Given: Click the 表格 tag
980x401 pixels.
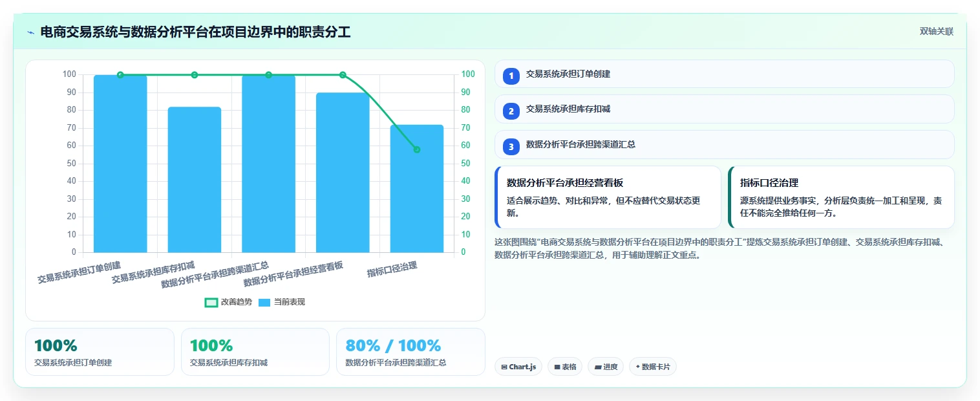Looking at the screenshot, I should pos(565,367).
